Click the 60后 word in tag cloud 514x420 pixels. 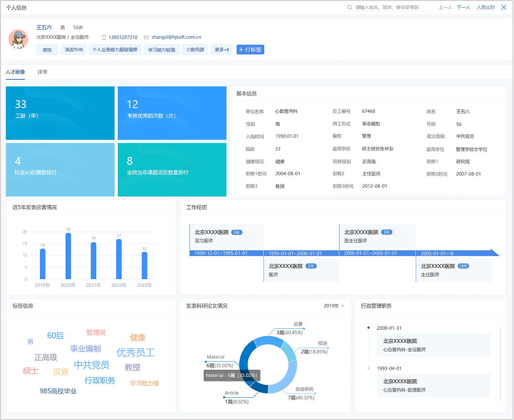click(x=56, y=336)
